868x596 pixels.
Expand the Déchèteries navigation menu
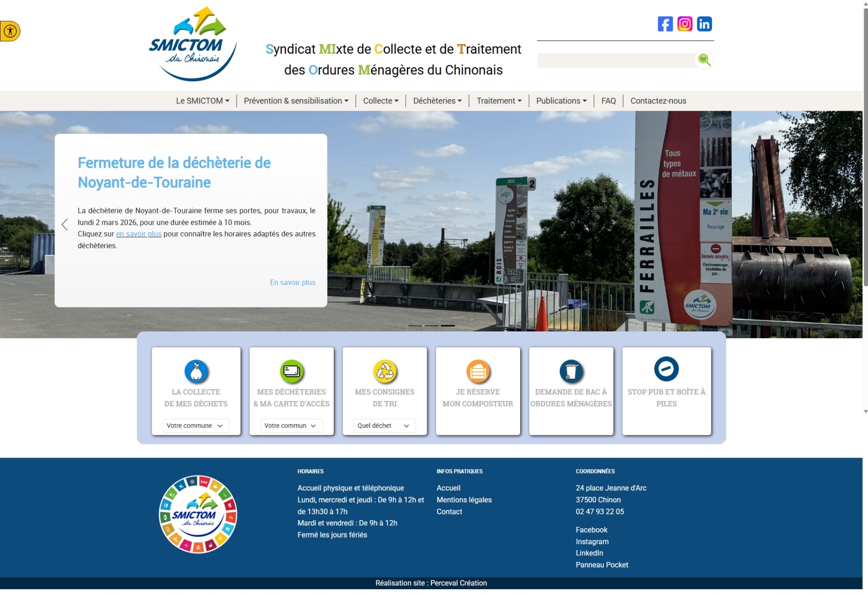coord(437,101)
